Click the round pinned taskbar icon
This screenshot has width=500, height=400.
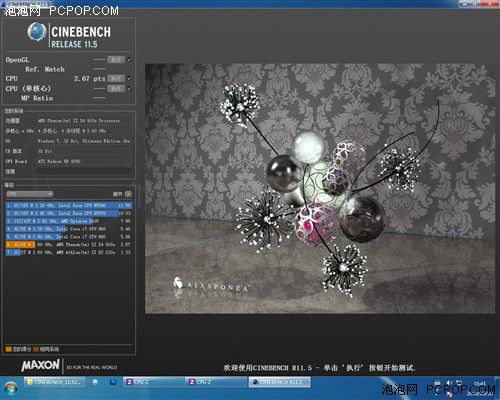[x=95, y=382]
